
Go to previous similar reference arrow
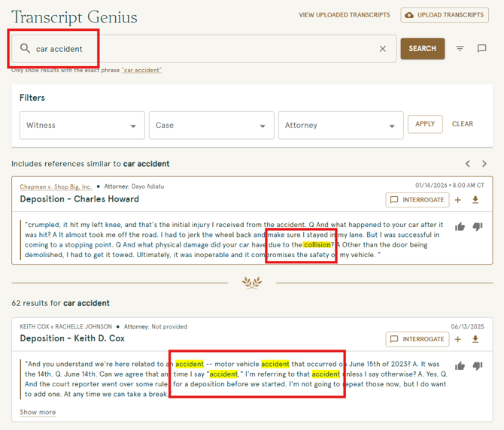pos(468,164)
